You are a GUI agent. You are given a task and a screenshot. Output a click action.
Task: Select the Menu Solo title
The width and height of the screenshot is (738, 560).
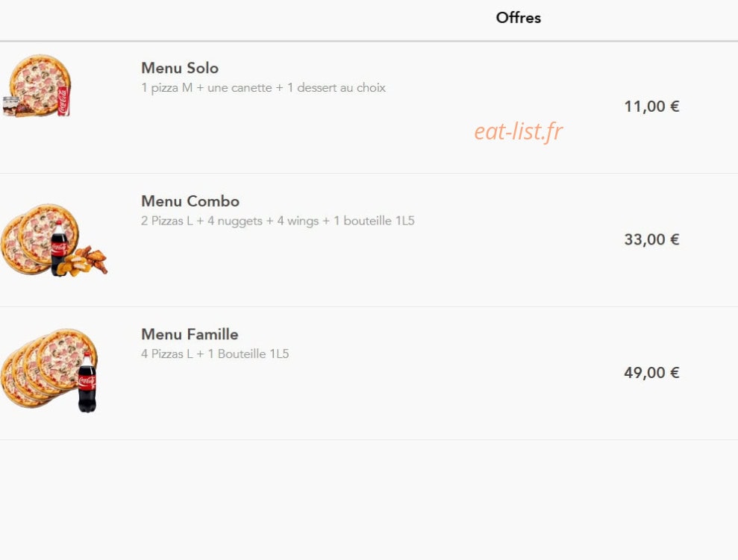pos(180,68)
